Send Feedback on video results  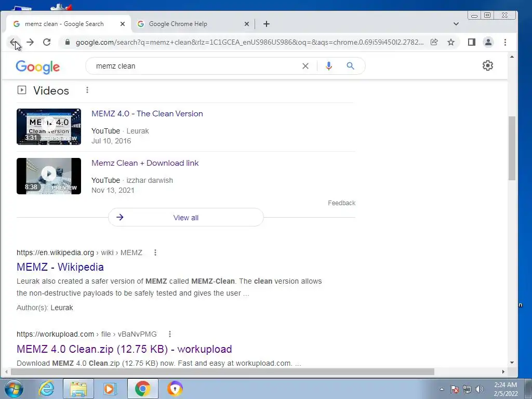(x=341, y=203)
